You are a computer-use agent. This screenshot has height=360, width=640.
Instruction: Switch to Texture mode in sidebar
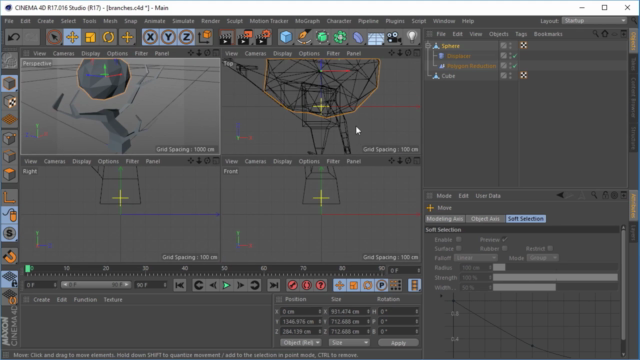(x=9, y=102)
